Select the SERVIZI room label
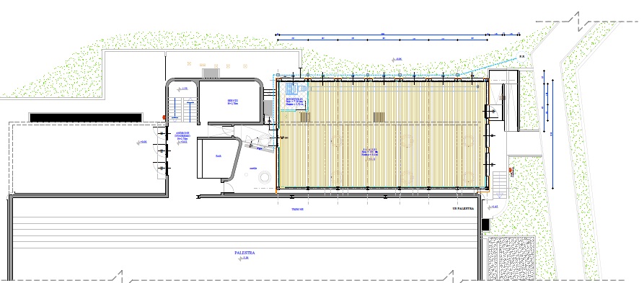This screenshot has height=283, width=644. pos(232,101)
